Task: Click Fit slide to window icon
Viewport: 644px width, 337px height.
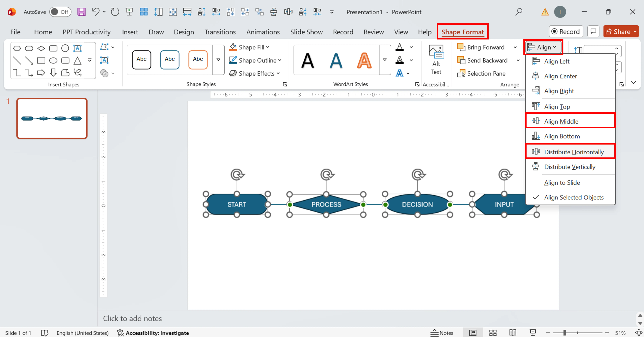Action: coord(639,333)
